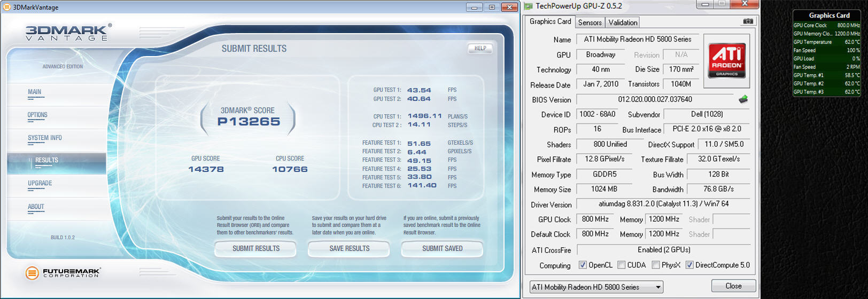Click GPU Temperature row in gadget

click(x=826, y=42)
